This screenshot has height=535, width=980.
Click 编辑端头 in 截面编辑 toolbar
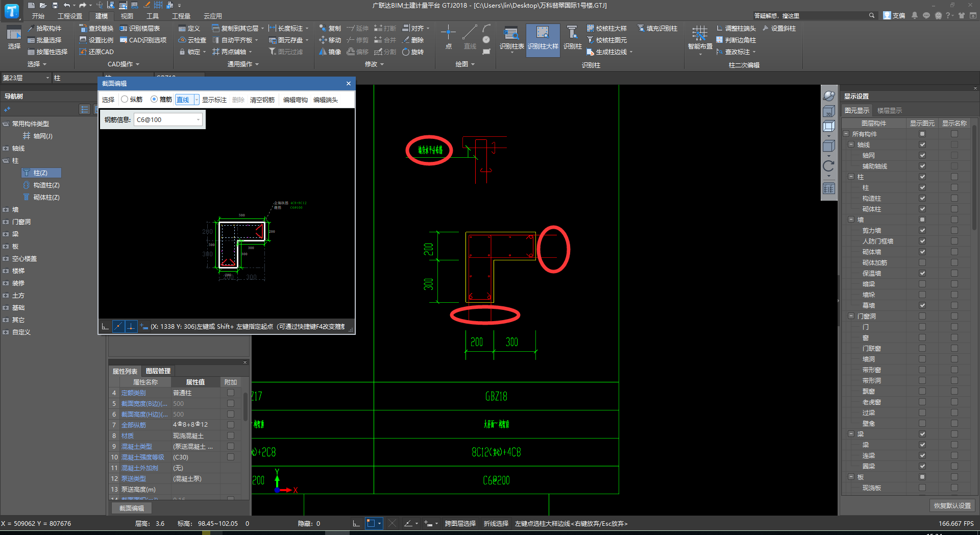tap(326, 100)
